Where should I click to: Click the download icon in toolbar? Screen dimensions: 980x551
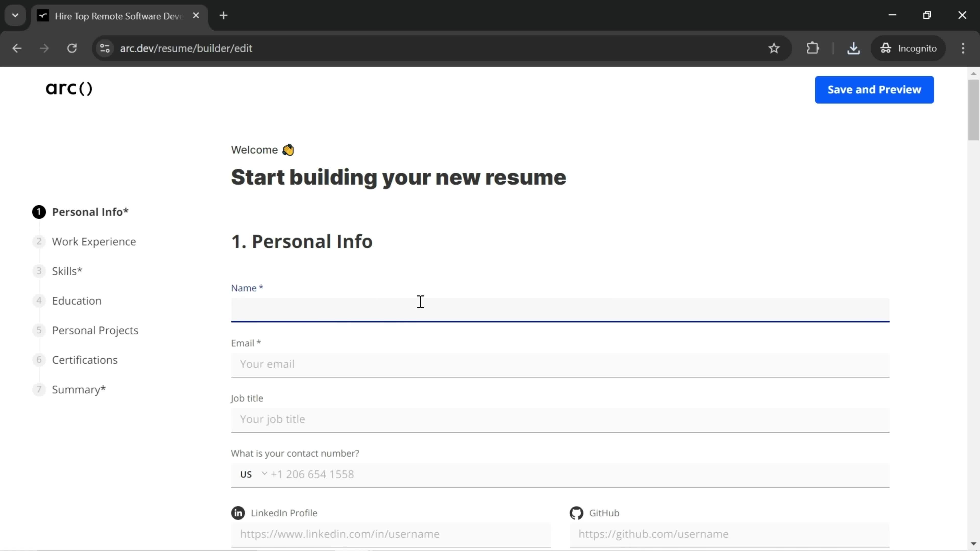853,48
